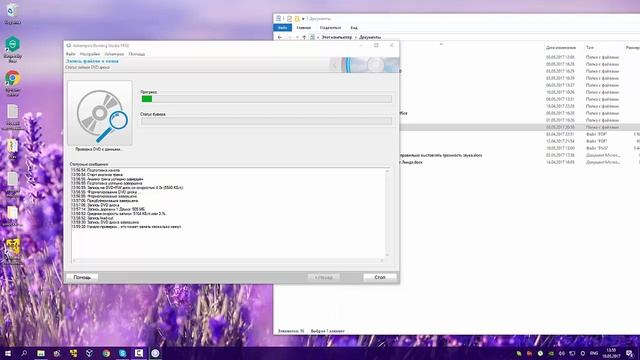The height and width of the screenshot is (360, 640).
Task: Click the New Folder icon in Explorer title bar
Action: click(x=297, y=19)
